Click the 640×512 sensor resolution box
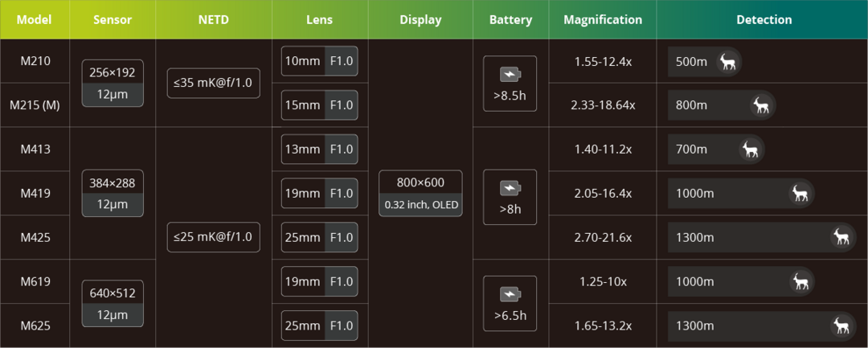This screenshot has height=348, width=868. (113, 293)
